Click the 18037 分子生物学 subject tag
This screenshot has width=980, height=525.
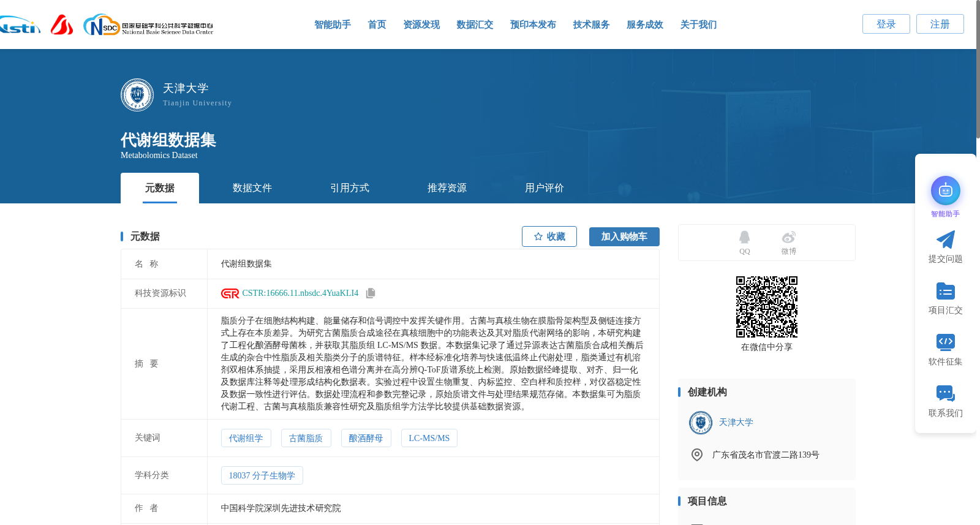point(262,475)
